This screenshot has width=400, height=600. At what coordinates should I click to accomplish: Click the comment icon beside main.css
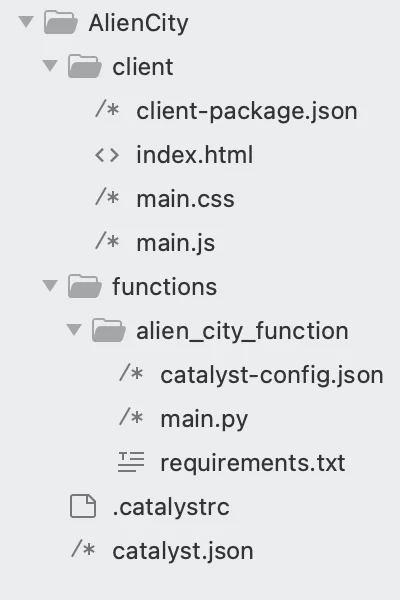click(107, 198)
